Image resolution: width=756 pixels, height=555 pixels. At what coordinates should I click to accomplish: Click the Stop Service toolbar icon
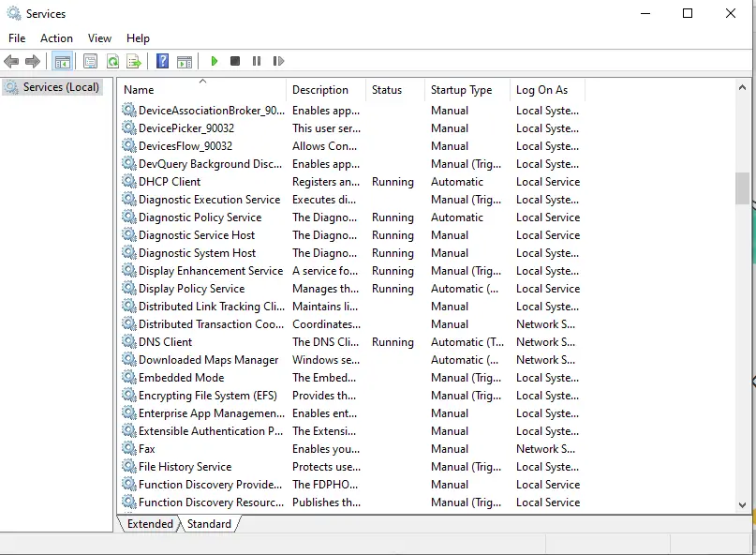click(235, 61)
